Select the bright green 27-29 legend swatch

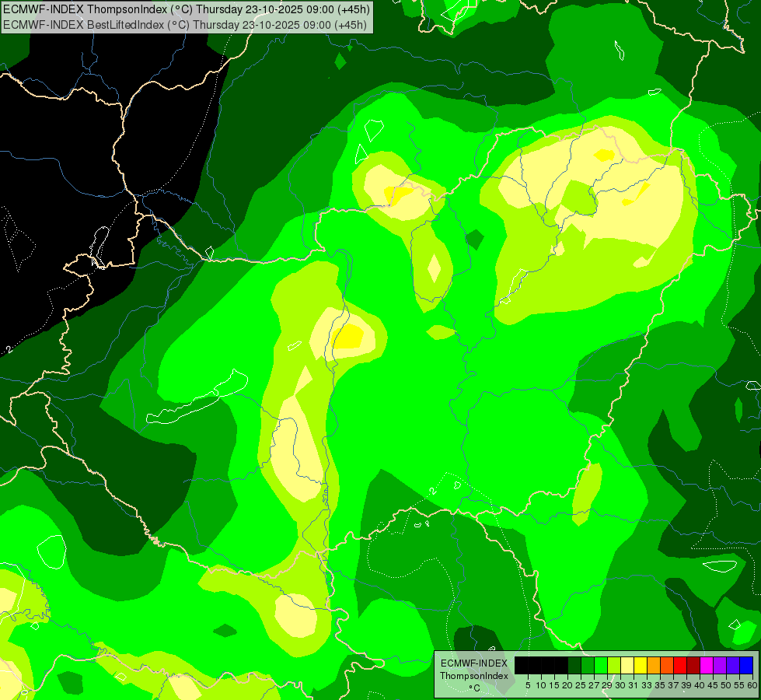pyautogui.click(x=601, y=665)
